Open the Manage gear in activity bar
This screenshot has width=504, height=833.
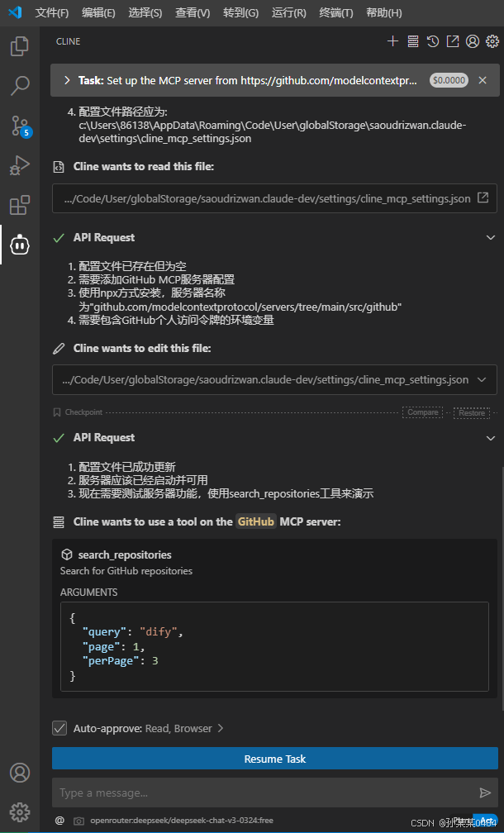tap(20, 812)
